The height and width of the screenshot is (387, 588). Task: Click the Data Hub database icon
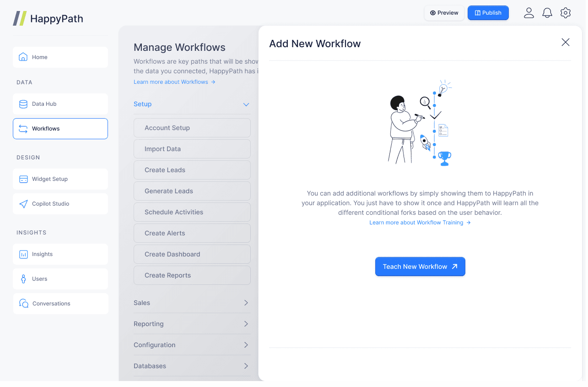(23, 104)
